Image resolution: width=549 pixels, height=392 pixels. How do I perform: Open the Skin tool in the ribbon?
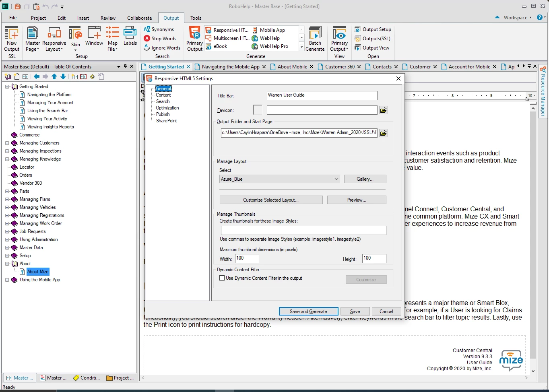[x=76, y=39]
